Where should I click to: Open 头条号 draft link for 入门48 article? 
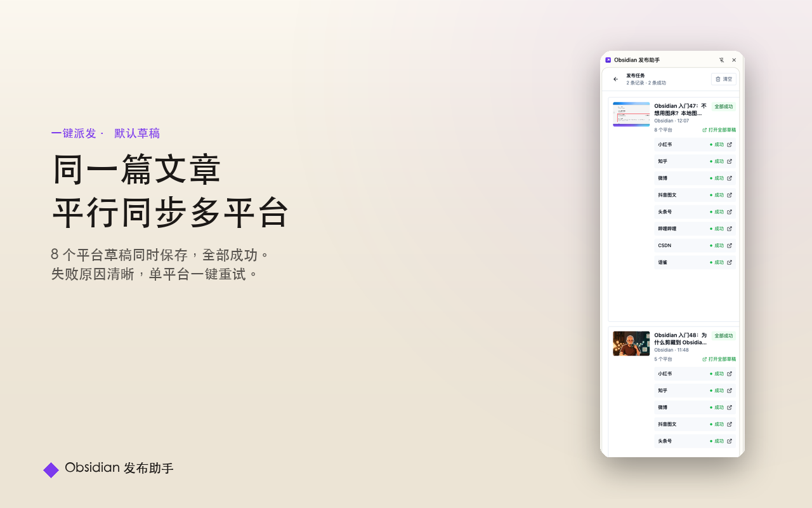click(730, 441)
